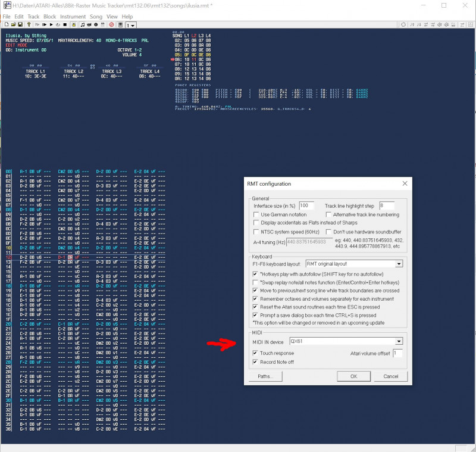
Task: Open the Song menu
Action: click(96, 16)
